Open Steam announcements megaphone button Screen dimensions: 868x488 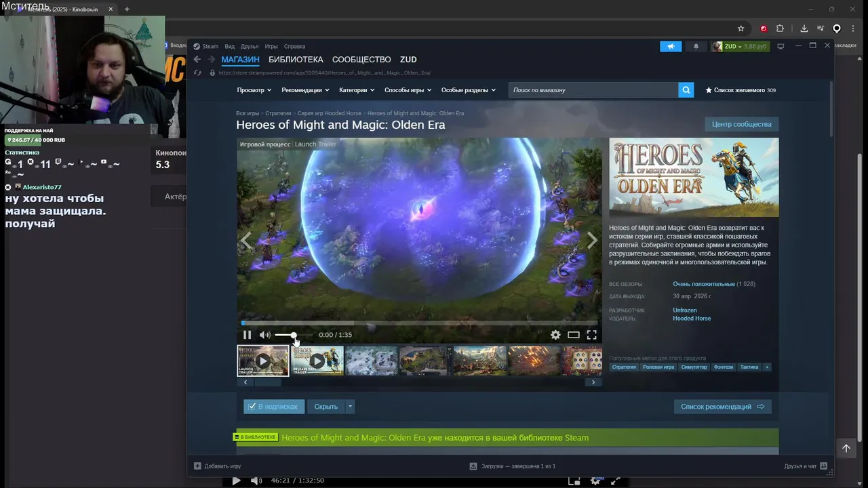pyautogui.click(x=671, y=46)
